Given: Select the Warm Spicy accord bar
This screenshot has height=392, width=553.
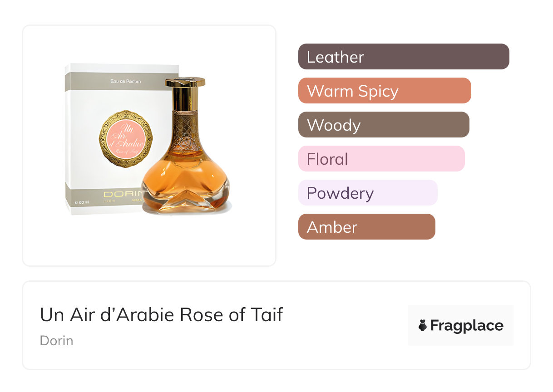Looking at the screenshot, I should 384,91.
